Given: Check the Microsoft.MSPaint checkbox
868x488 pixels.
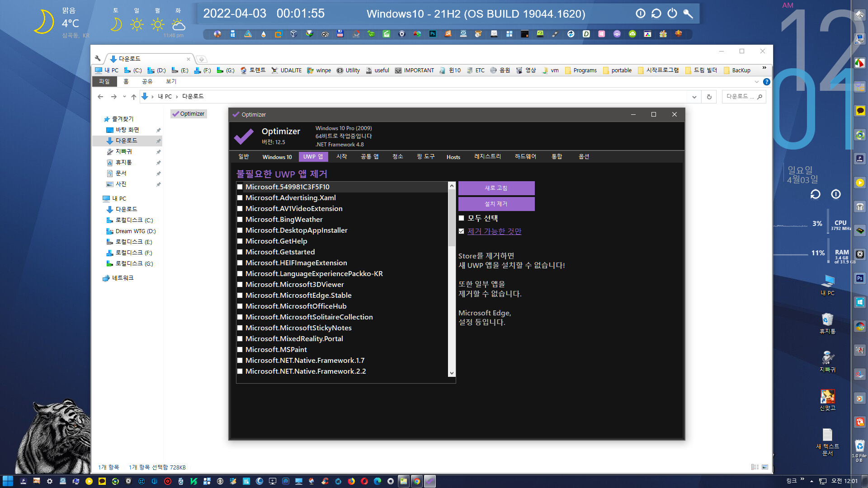Looking at the screenshot, I should click(240, 350).
